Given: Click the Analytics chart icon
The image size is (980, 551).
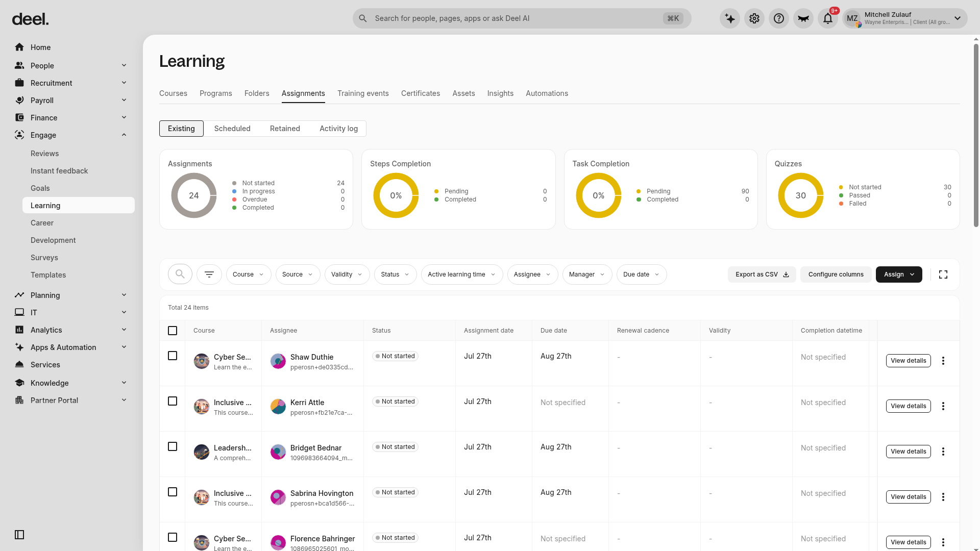Looking at the screenshot, I should pyautogui.click(x=19, y=330).
